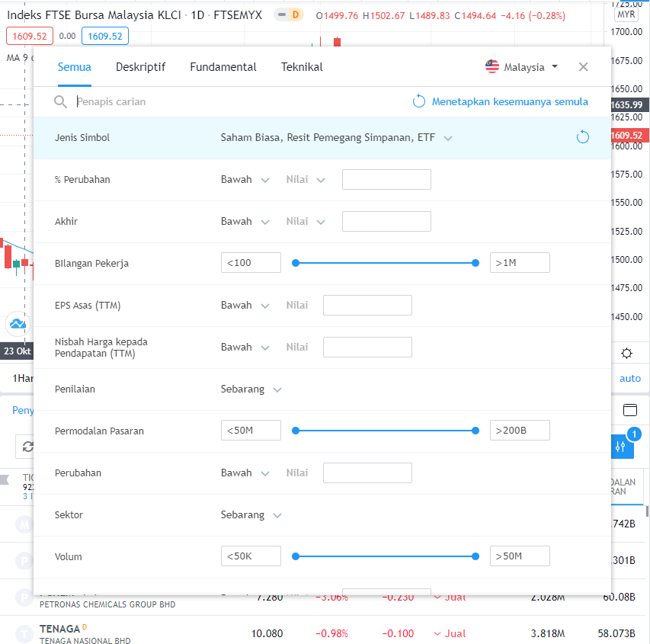Viewport: 650px width, 644px height.
Task: Click the refresh icon beside Jenis Simbol
Action: (582, 137)
